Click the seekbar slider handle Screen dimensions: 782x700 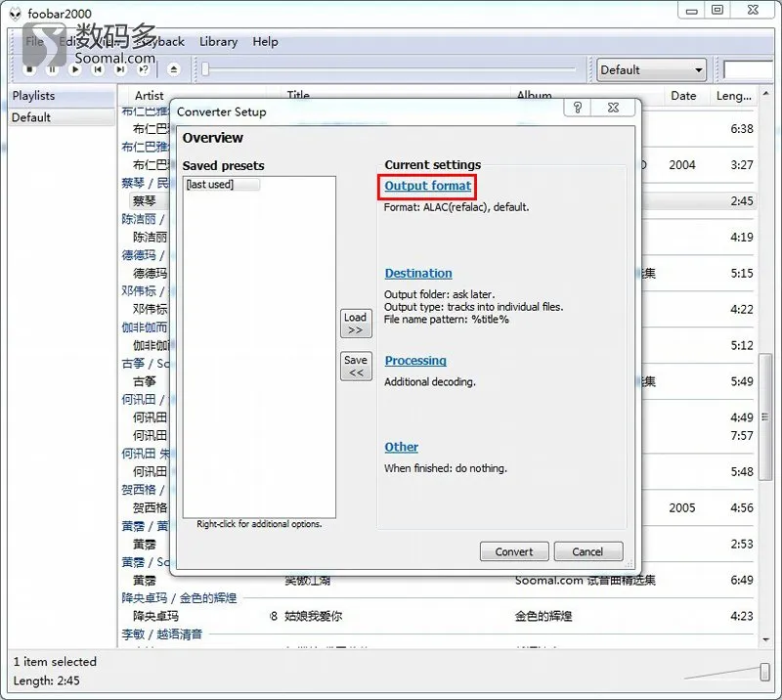205,69
